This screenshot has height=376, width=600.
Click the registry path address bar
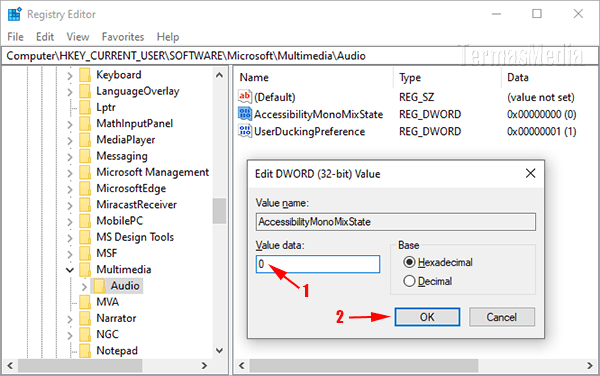tap(300, 56)
